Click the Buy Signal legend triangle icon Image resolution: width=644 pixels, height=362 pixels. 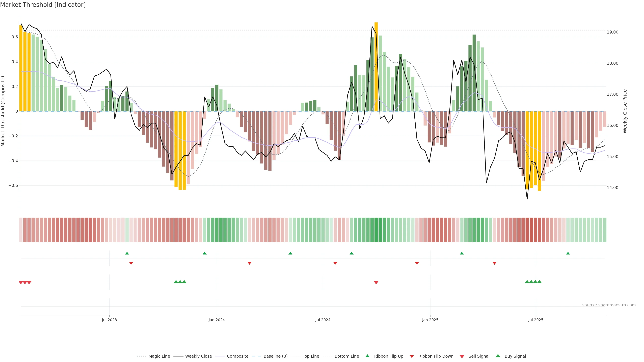click(x=498, y=356)
